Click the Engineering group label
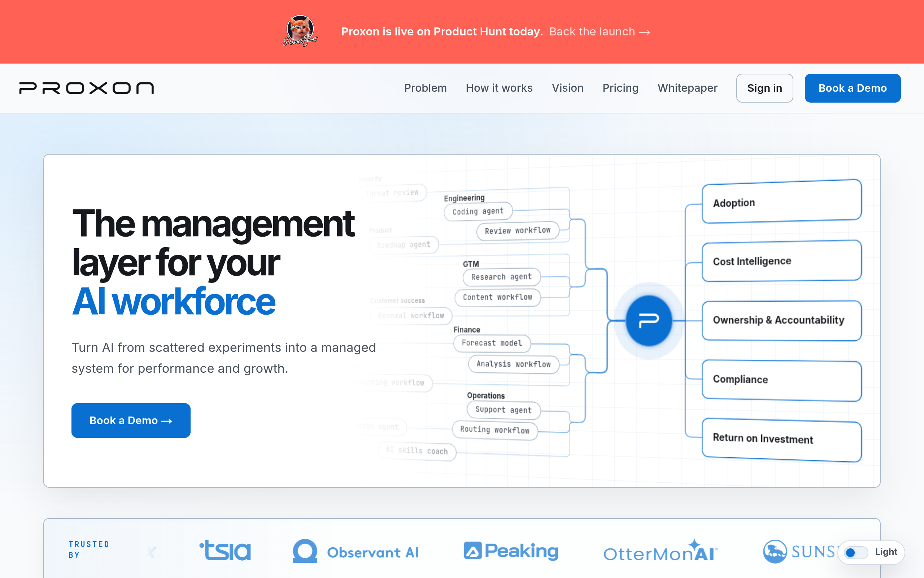This screenshot has width=924, height=578. 464,198
